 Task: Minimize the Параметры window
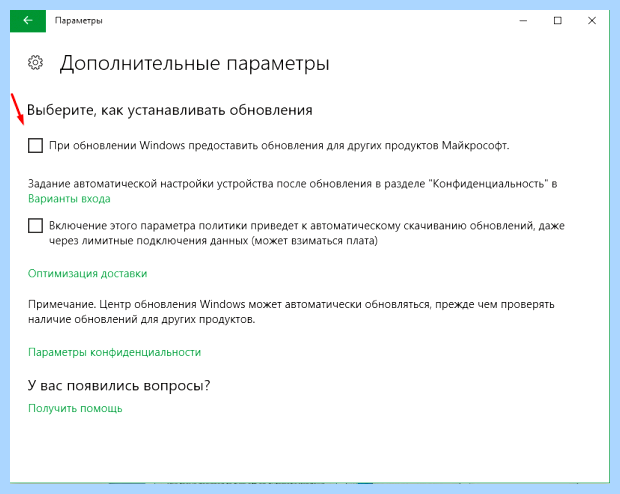pyautogui.click(x=523, y=21)
